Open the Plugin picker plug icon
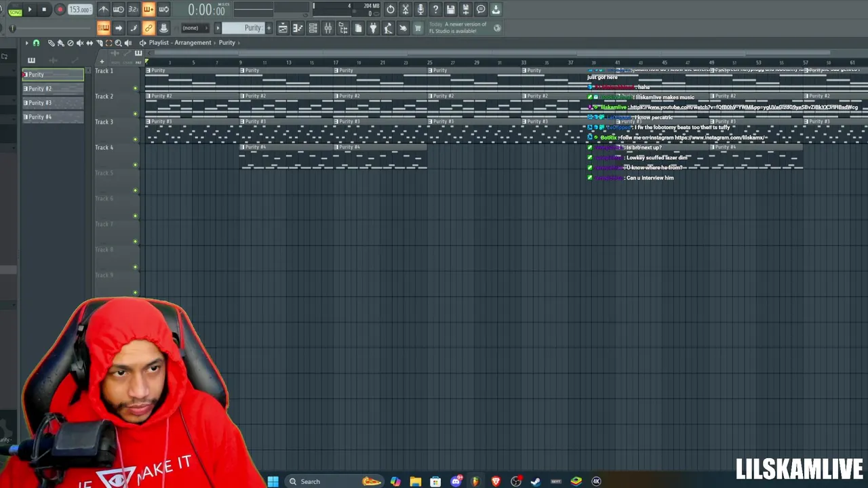This screenshot has width=868, height=488. [x=373, y=28]
